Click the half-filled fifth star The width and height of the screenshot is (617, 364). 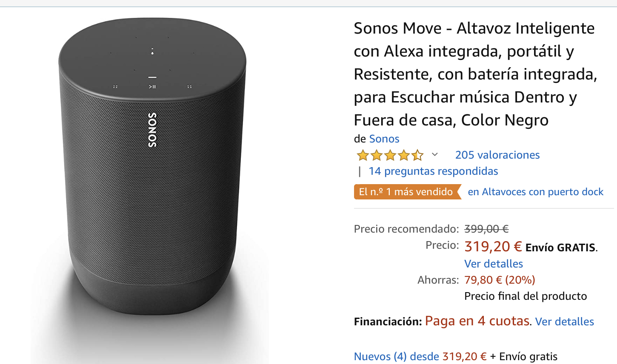point(417,155)
